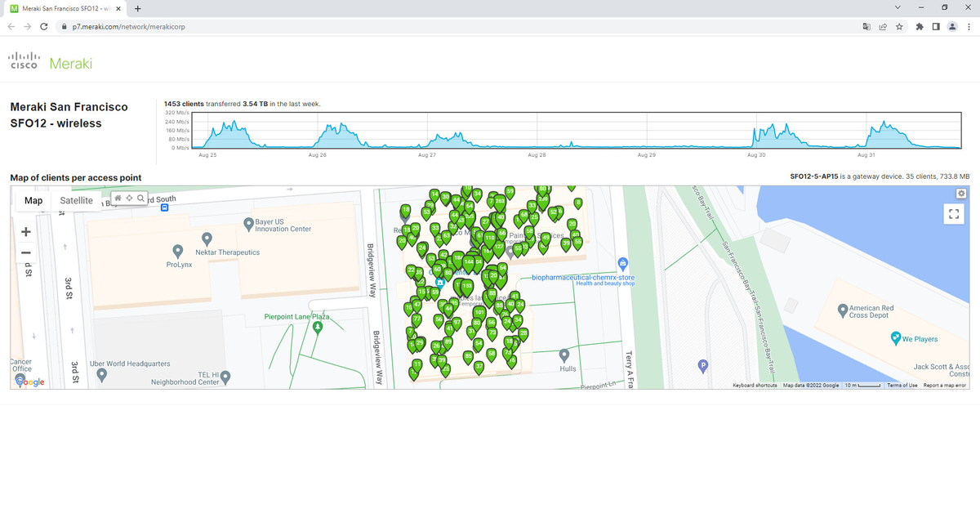Screen dimensions: 980x531
Task: Select access point marker 11
Action: [417, 365]
